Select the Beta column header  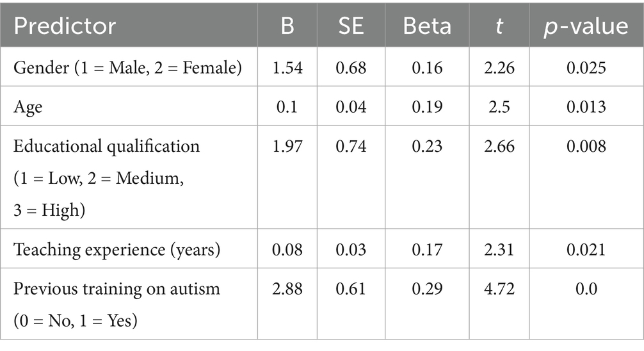(427, 26)
